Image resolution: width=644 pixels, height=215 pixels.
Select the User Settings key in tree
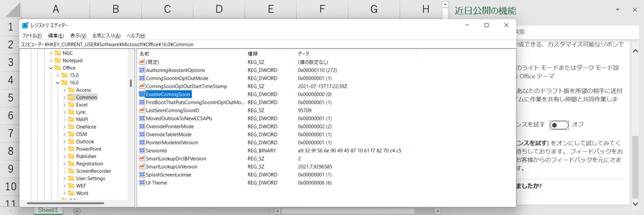[90, 179]
